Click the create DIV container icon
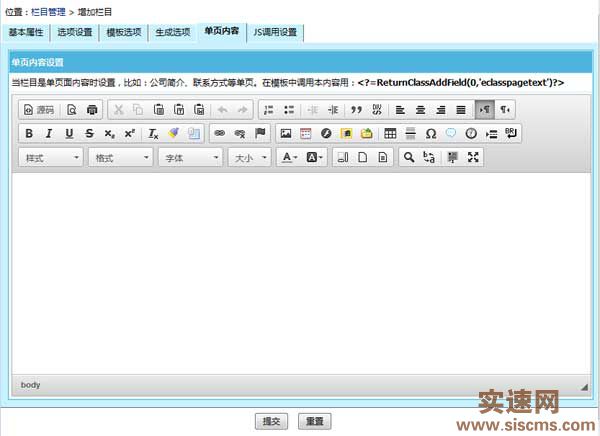The height and width of the screenshot is (436, 600). pyautogui.click(x=377, y=110)
